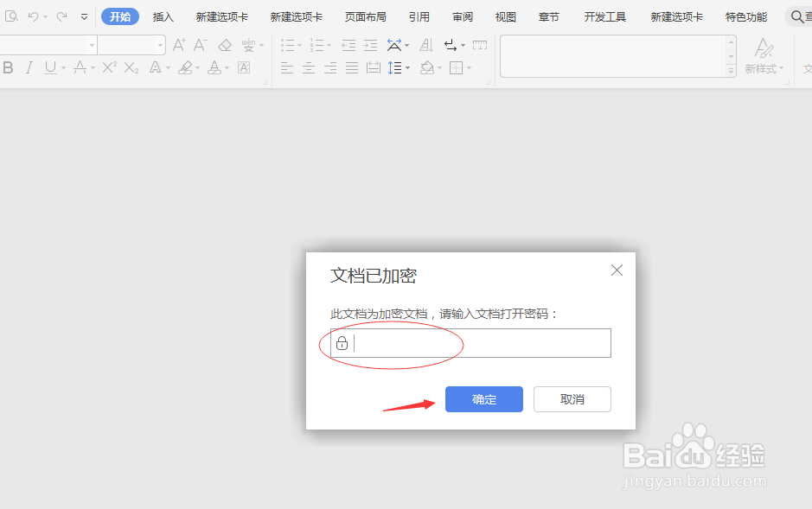Viewport: 812px width, 509px height.
Task: Toggle Underline formatting
Action: (49, 67)
